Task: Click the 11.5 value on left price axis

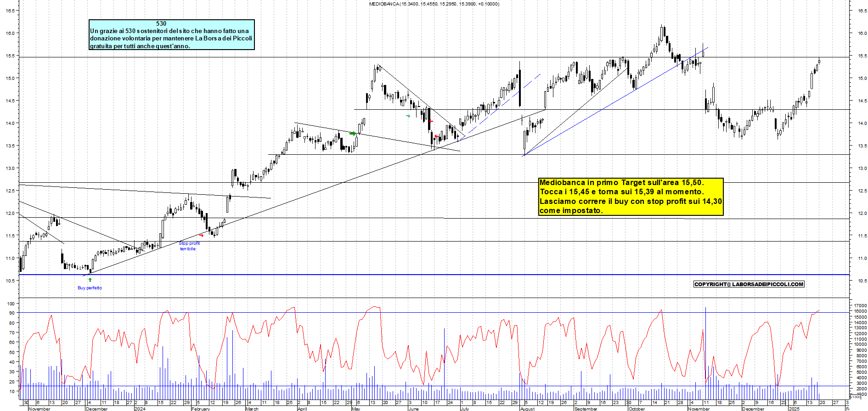Action: tap(9, 236)
